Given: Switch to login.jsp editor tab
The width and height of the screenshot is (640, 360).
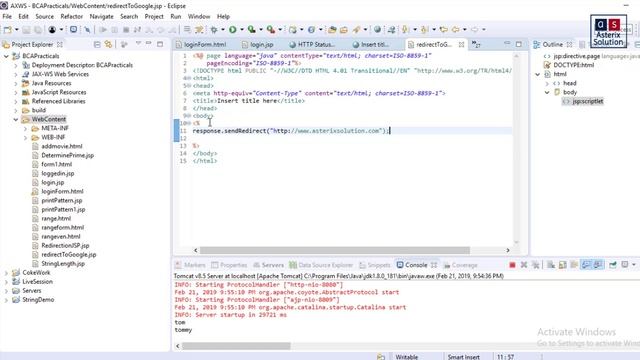Looking at the screenshot, I should click(258, 44).
